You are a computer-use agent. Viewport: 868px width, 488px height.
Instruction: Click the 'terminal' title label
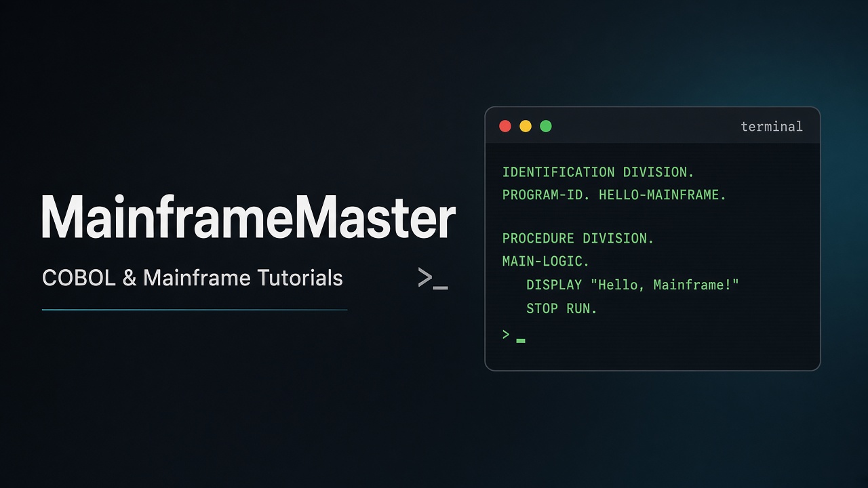point(772,127)
